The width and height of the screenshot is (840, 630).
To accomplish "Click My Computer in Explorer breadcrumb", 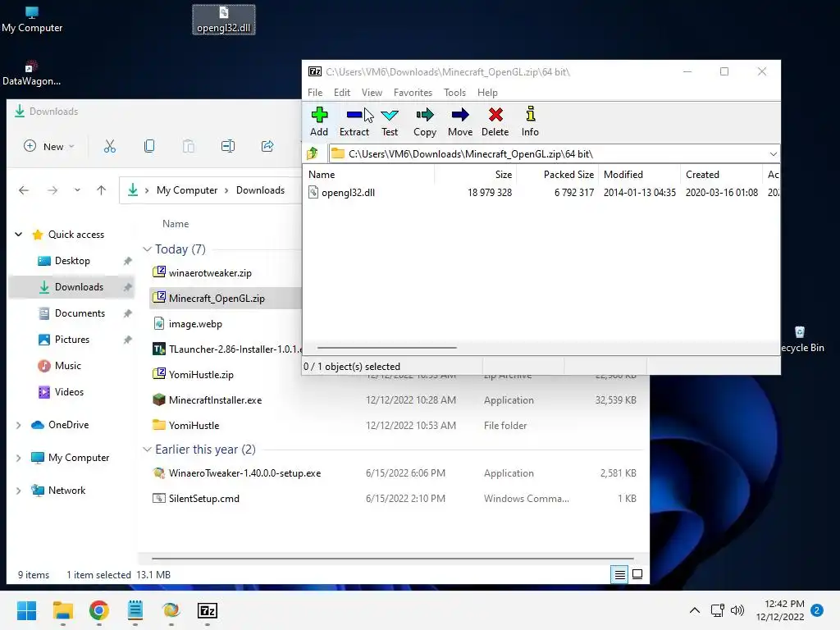I will [x=187, y=190].
